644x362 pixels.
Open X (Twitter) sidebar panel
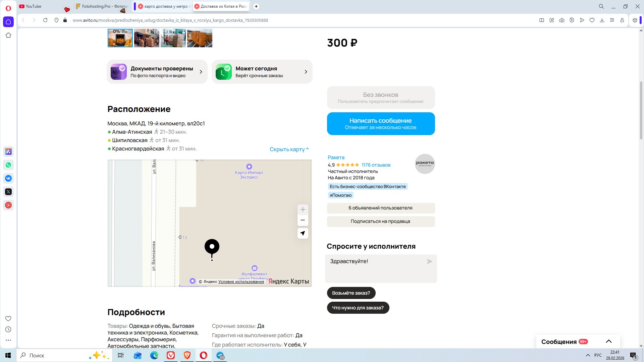[8, 192]
